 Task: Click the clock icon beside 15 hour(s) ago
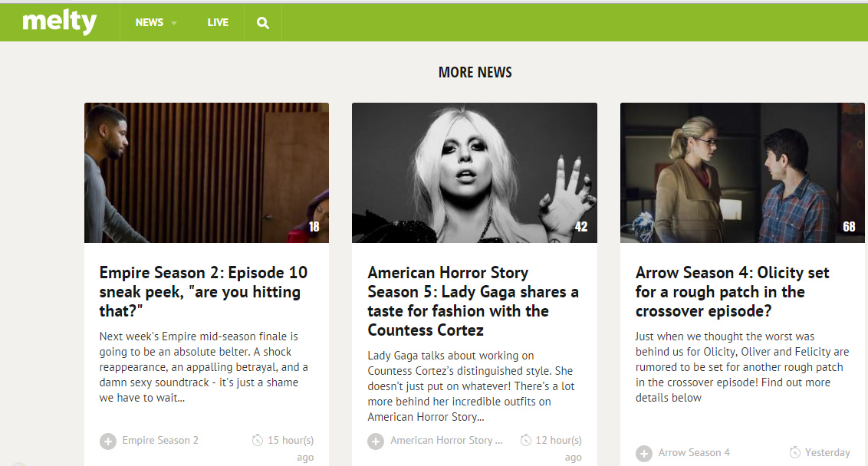(258, 440)
